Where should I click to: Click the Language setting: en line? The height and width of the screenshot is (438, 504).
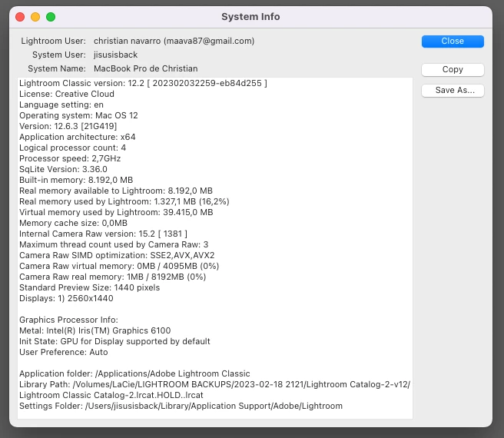61,105
